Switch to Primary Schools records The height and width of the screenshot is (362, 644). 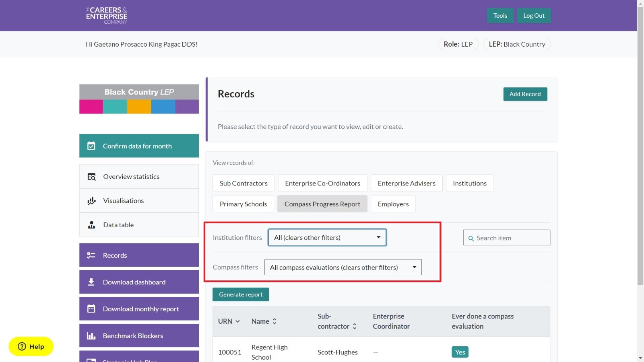point(243,204)
